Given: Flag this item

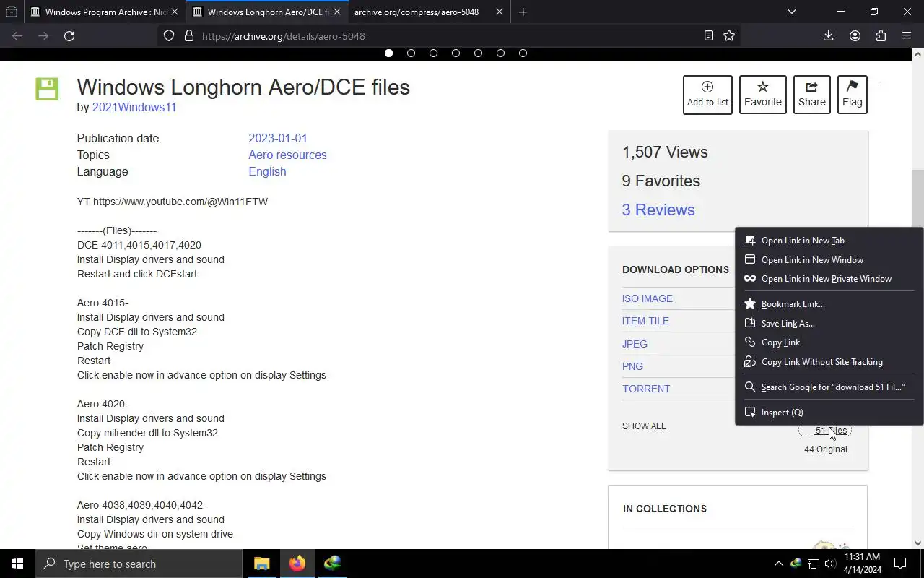Looking at the screenshot, I should pyautogui.click(x=852, y=95).
